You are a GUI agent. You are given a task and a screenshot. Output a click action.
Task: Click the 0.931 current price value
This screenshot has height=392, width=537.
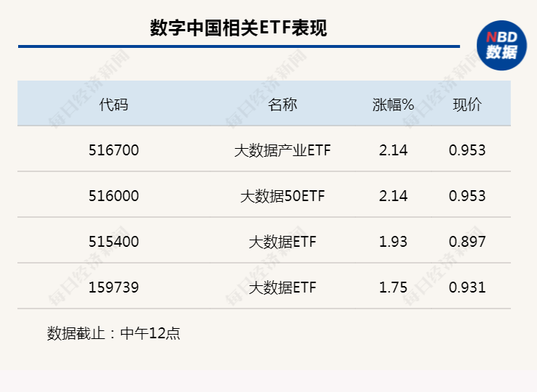(467, 287)
